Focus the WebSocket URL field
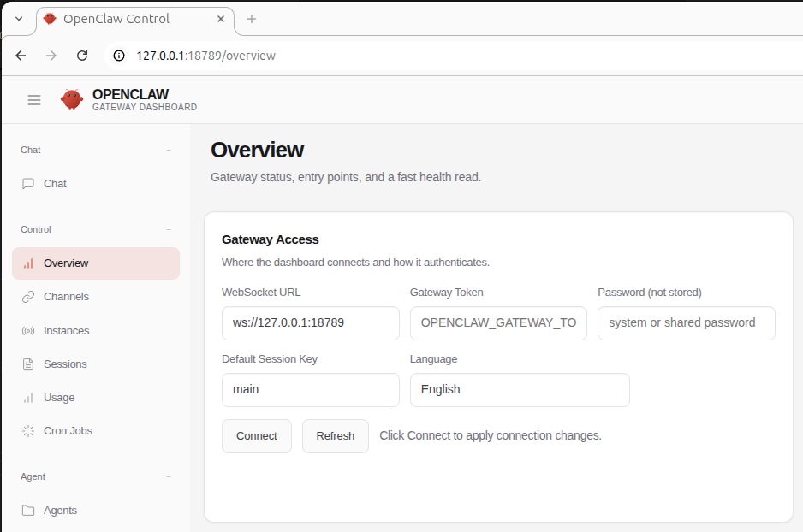 coord(311,323)
